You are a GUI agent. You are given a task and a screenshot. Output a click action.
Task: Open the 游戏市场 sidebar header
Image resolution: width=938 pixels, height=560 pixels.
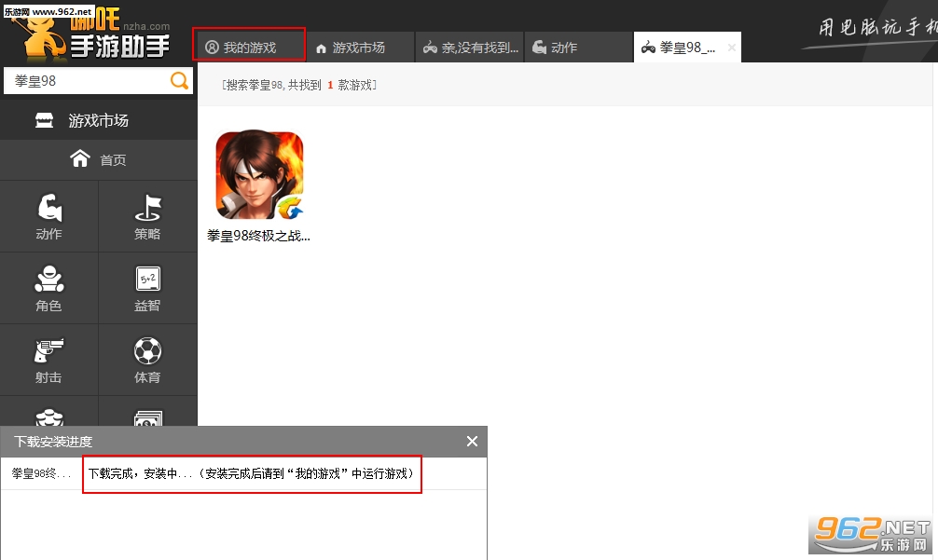pos(98,121)
